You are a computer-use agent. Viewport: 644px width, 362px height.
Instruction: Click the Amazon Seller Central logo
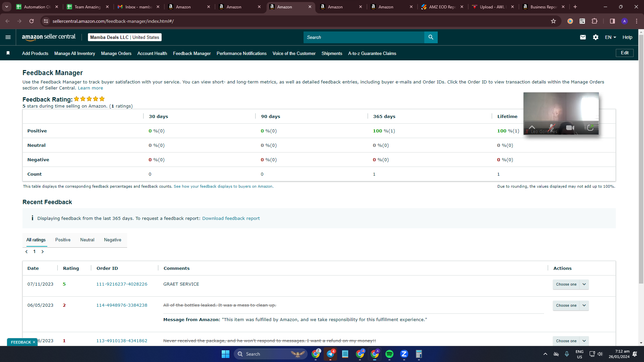(49, 37)
